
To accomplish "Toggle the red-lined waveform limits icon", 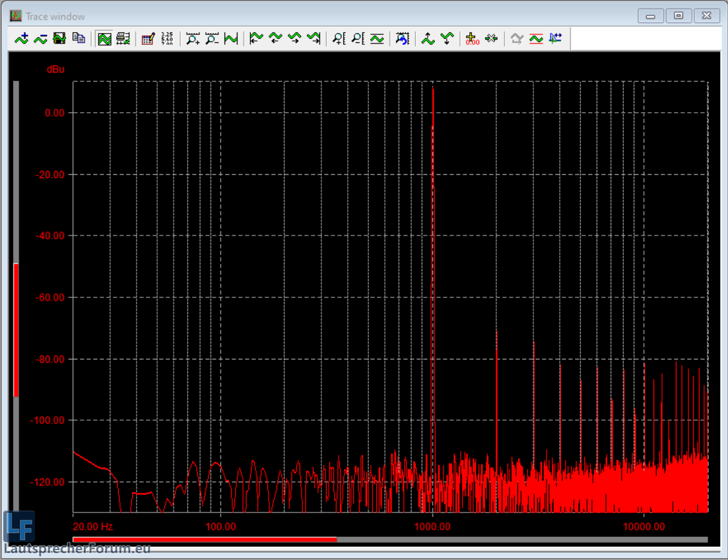I will click(536, 39).
